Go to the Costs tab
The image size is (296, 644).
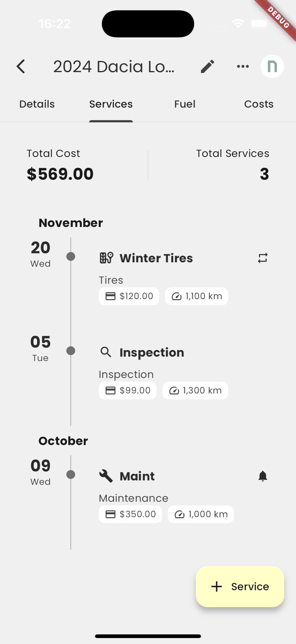(259, 104)
